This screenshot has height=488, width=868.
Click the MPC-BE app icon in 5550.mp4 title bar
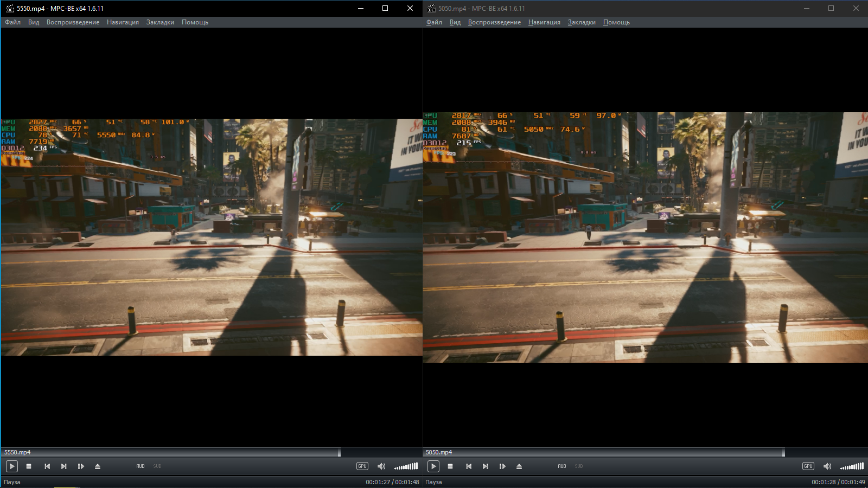(x=9, y=8)
